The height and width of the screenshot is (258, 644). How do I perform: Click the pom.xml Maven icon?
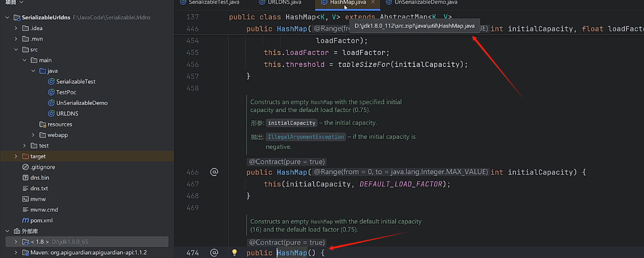(25, 220)
